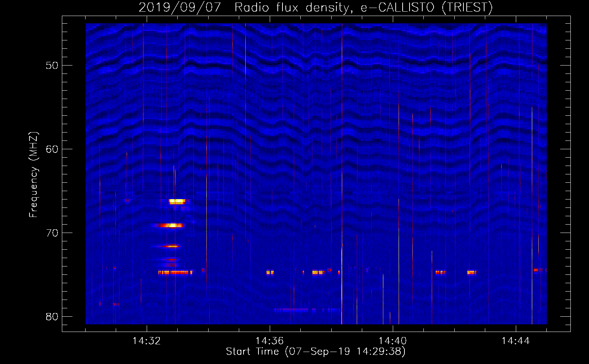Click the "Frequency (MHZ)" axis label
This screenshot has width=589, height=364.
pos(33,175)
